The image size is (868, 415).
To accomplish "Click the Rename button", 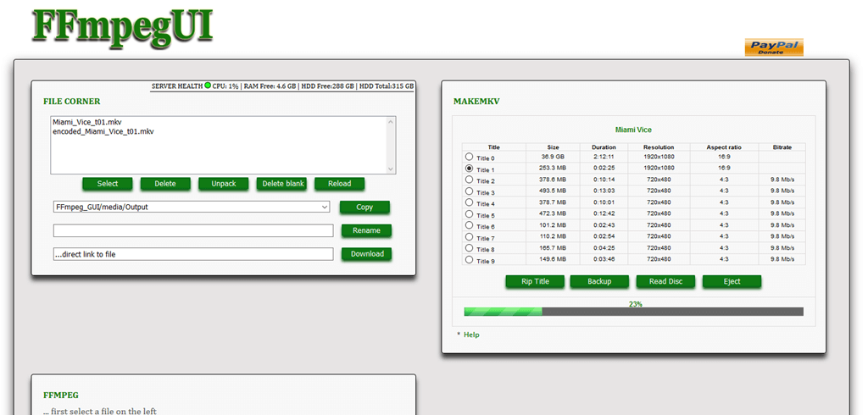I will tap(366, 230).
